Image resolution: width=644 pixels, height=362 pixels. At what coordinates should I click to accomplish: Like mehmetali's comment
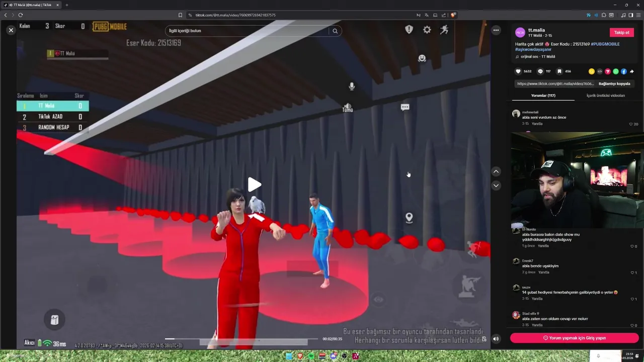[631, 124]
